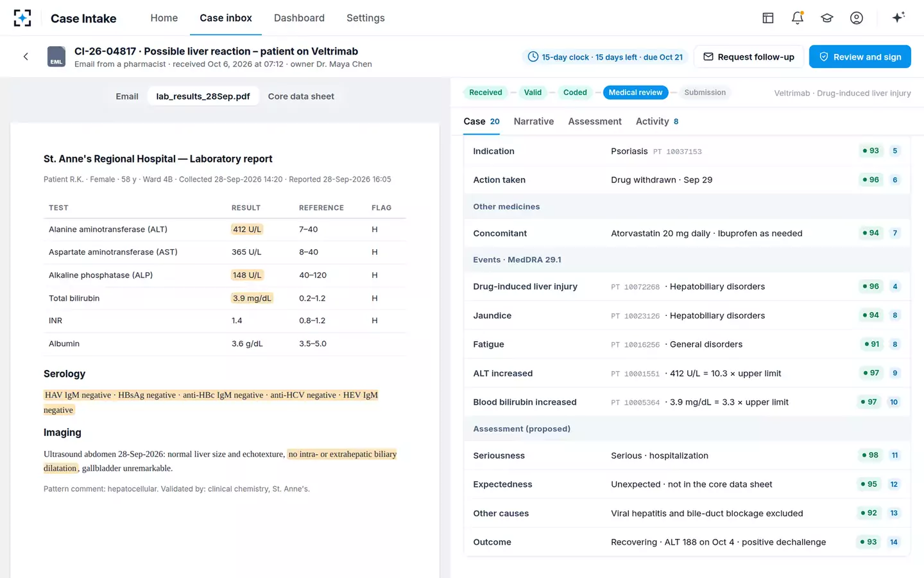Click confidence score 93 on Indication row
The height and width of the screenshot is (578, 924).
coord(871,151)
